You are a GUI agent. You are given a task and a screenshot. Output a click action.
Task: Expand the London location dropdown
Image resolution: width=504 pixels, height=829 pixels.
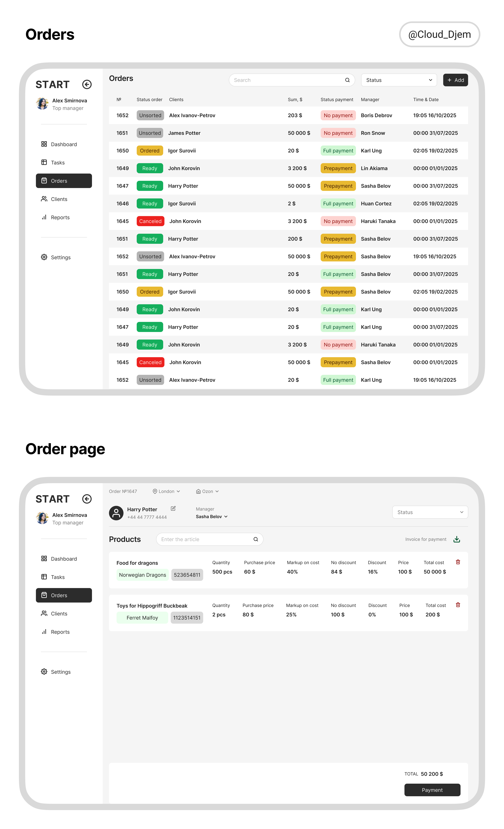[x=166, y=491]
